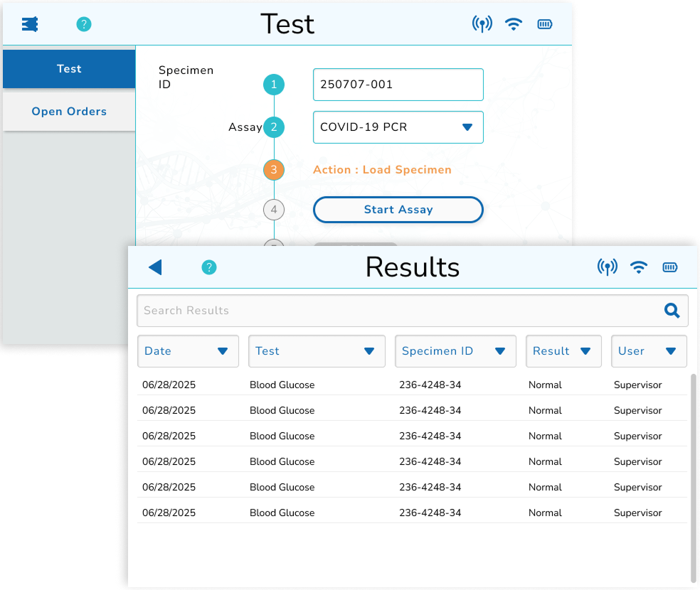Click the Assay label
700x590 pixels.
(245, 127)
